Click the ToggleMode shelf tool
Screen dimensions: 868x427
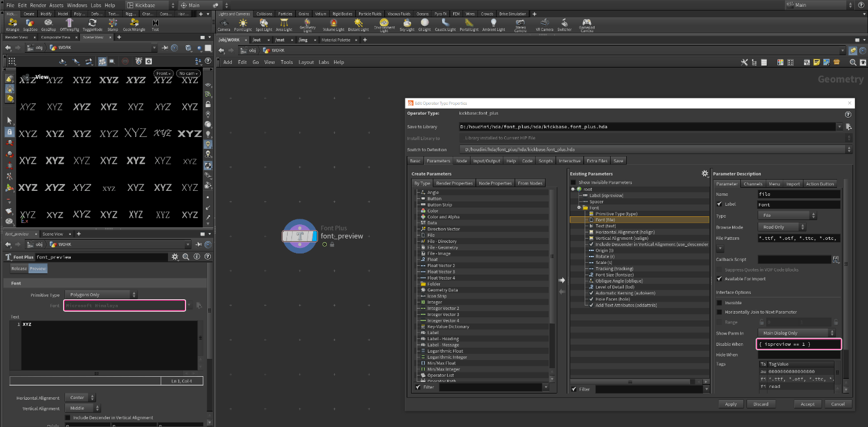tap(92, 25)
